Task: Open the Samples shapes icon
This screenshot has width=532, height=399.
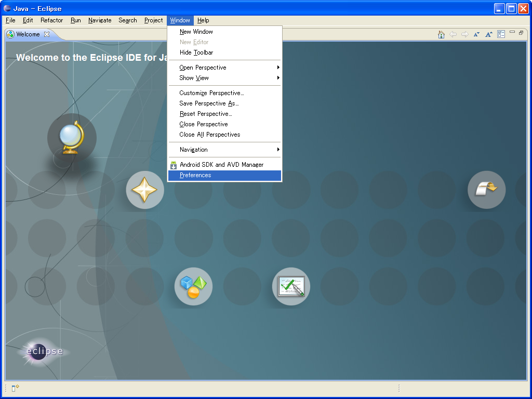Action: (193, 286)
